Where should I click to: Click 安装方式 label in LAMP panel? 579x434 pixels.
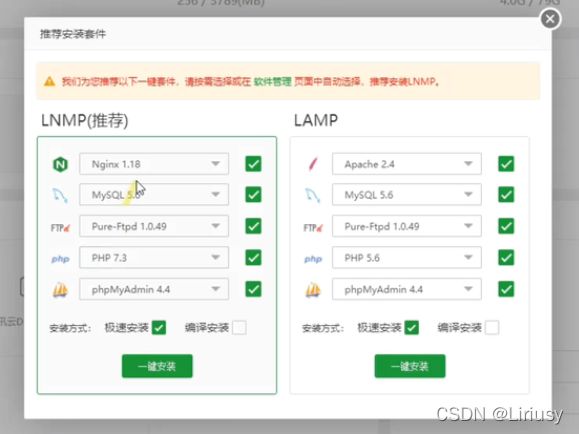[x=323, y=328]
